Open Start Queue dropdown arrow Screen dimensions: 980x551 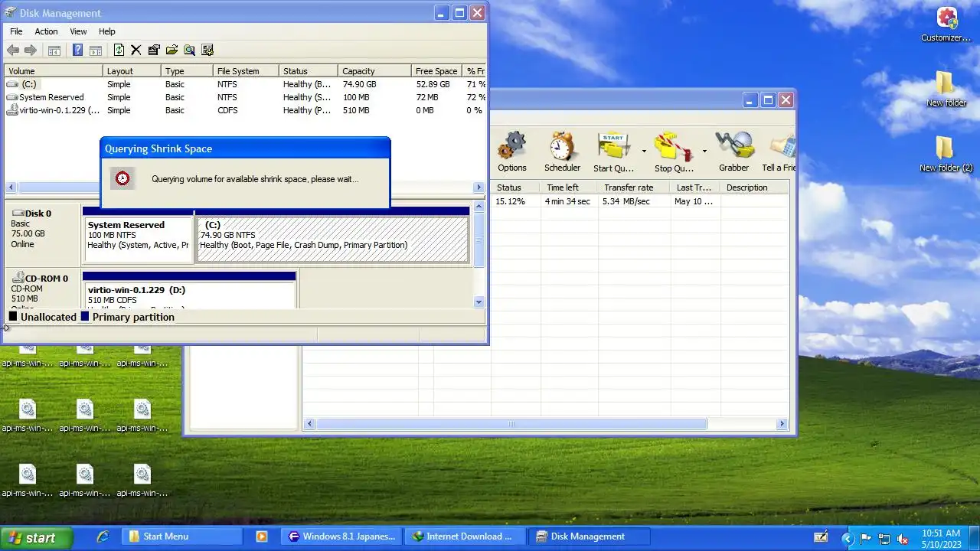point(644,151)
